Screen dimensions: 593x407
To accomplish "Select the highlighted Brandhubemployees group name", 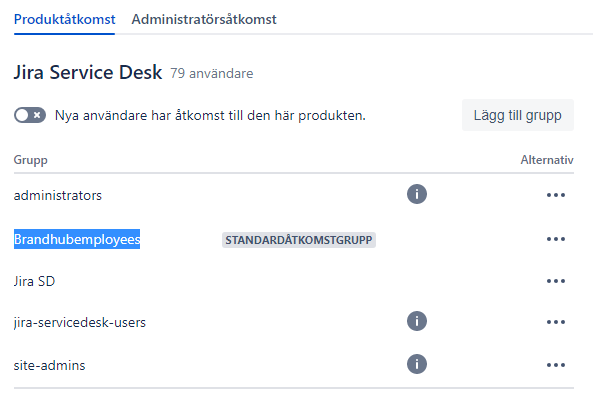I will (x=77, y=239).
